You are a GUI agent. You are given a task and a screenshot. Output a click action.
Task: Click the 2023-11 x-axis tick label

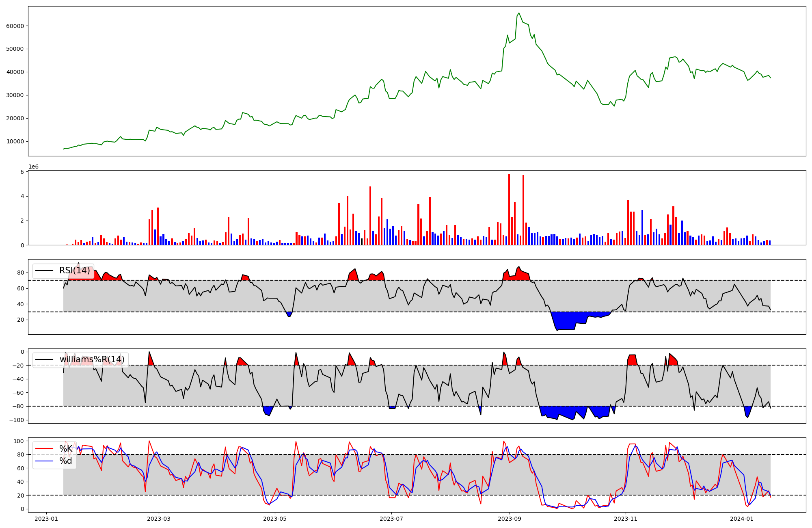tap(625, 519)
